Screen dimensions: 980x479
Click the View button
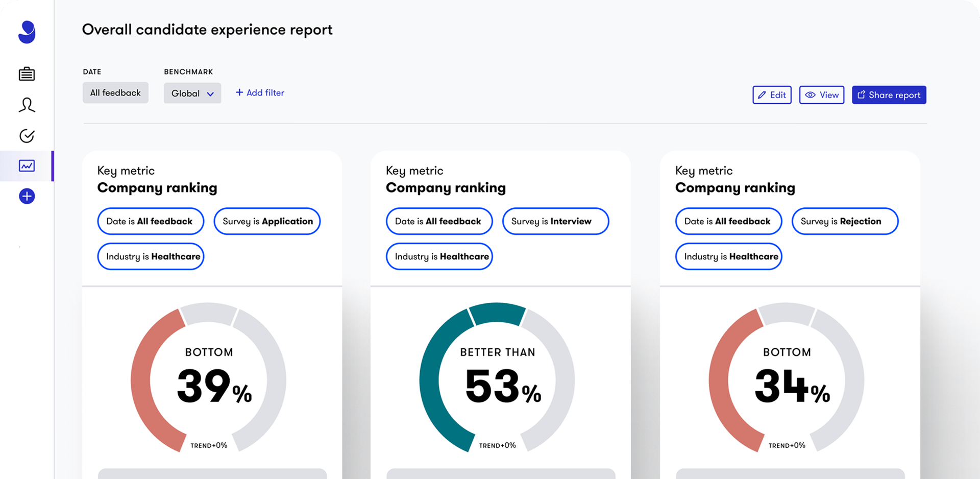(x=822, y=95)
